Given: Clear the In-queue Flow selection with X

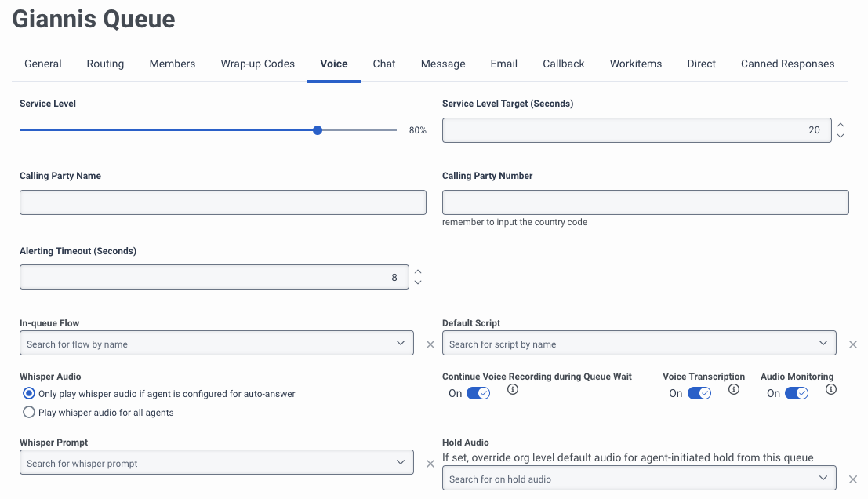Looking at the screenshot, I should pos(430,344).
